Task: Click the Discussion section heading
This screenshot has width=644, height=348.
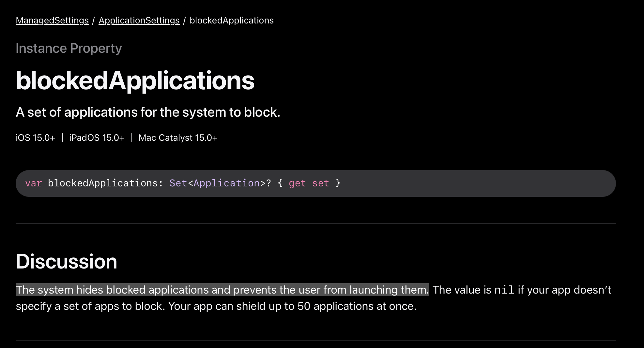Action: (x=66, y=262)
